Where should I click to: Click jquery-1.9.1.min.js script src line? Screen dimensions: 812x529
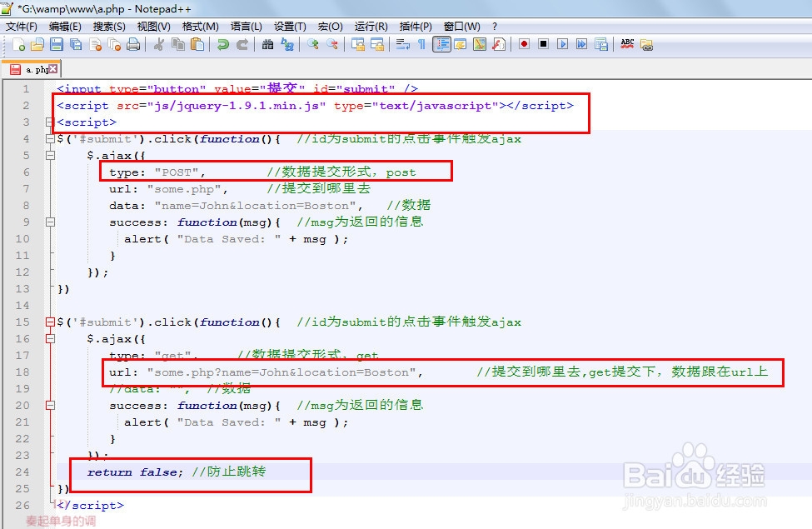pos(316,106)
